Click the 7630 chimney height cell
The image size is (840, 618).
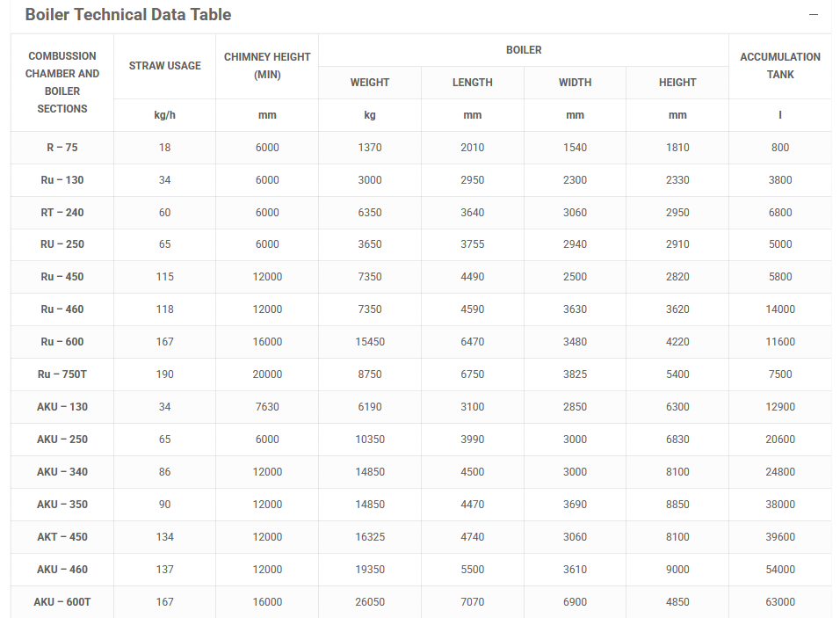click(267, 407)
